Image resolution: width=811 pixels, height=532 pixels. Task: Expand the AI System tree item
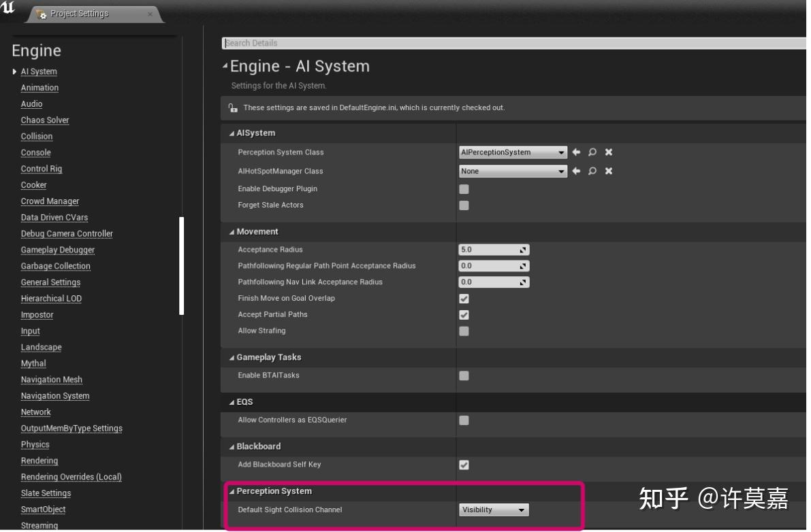[14, 71]
